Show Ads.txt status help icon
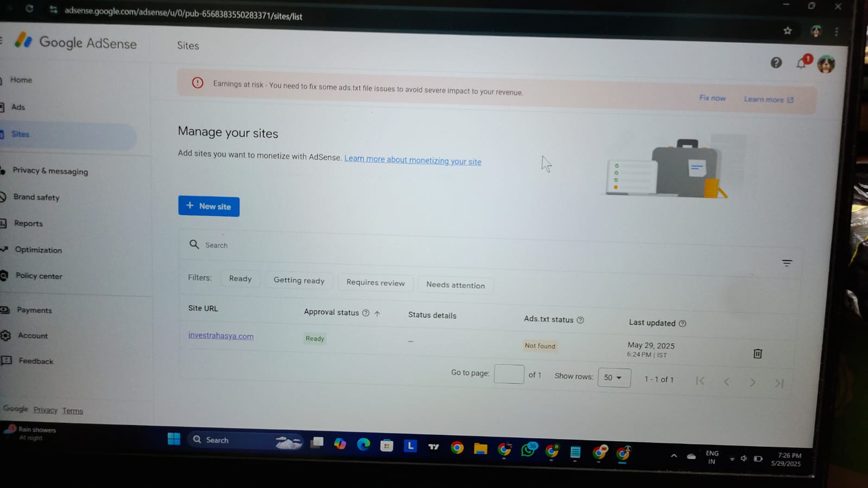Screen dimensions: 868x488 pos(580,320)
